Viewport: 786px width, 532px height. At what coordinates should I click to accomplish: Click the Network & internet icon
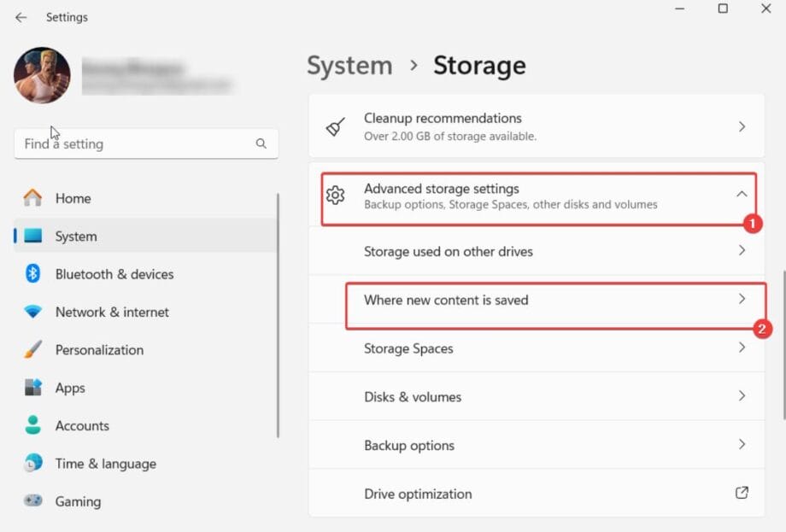(31, 312)
